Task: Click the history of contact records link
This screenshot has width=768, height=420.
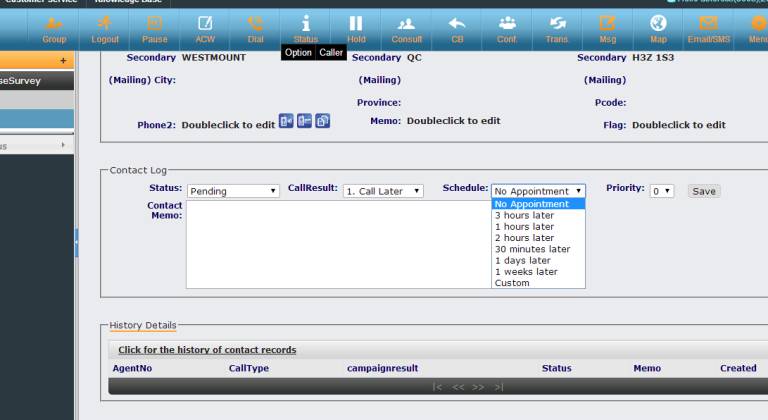Action: 207,350
